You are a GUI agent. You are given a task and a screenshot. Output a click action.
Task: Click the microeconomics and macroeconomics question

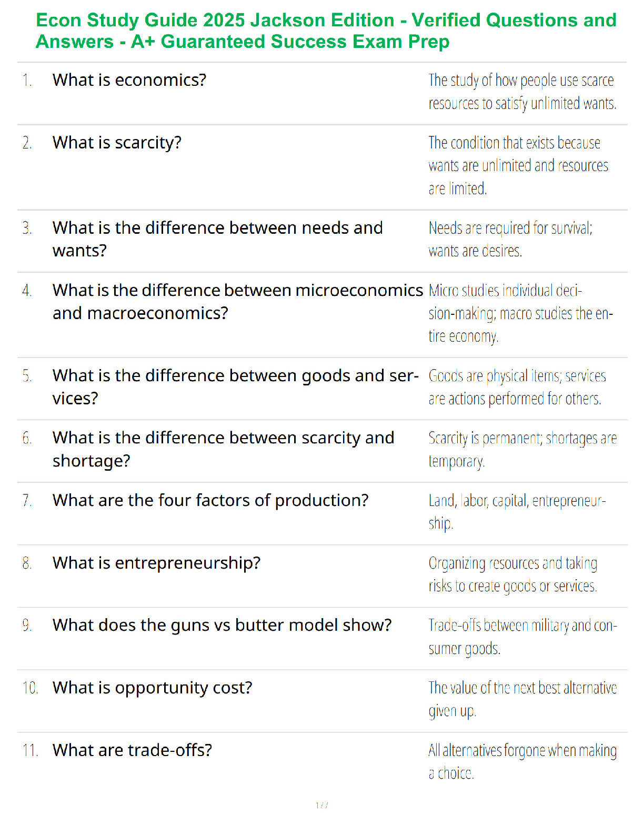pyautogui.click(x=238, y=302)
